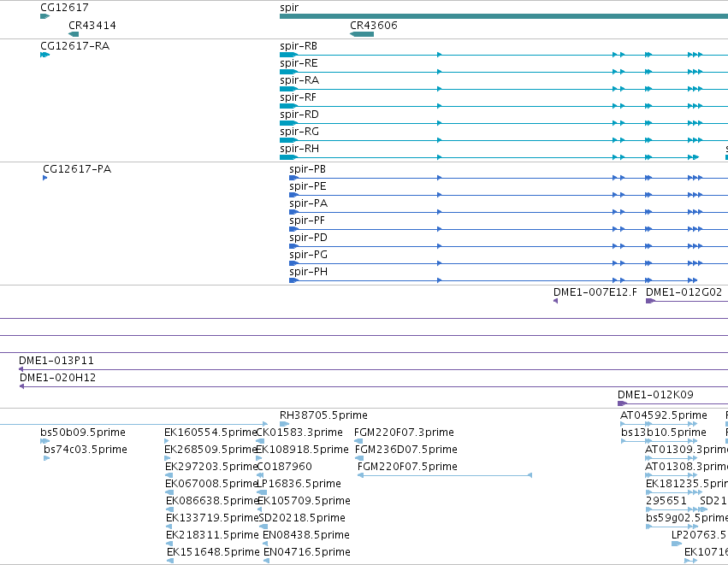Click the spir-RA transcript label

click(299, 80)
